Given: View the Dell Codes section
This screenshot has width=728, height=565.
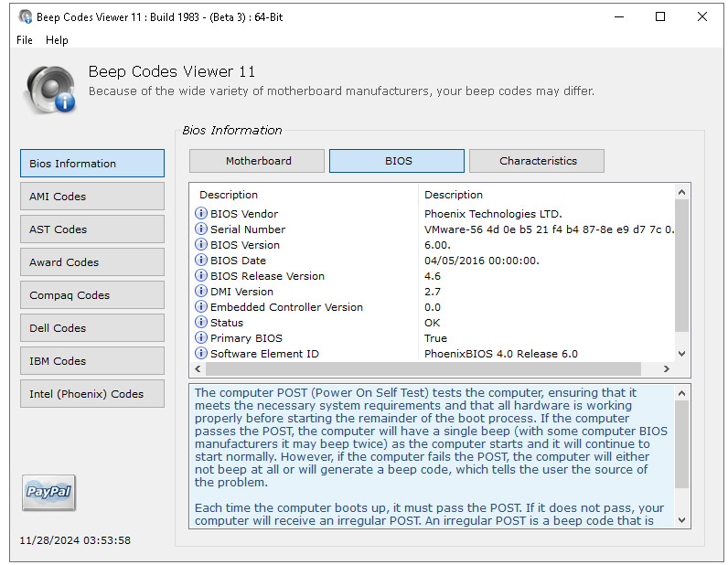Looking at the screenshot, I should tap(92, 328).
